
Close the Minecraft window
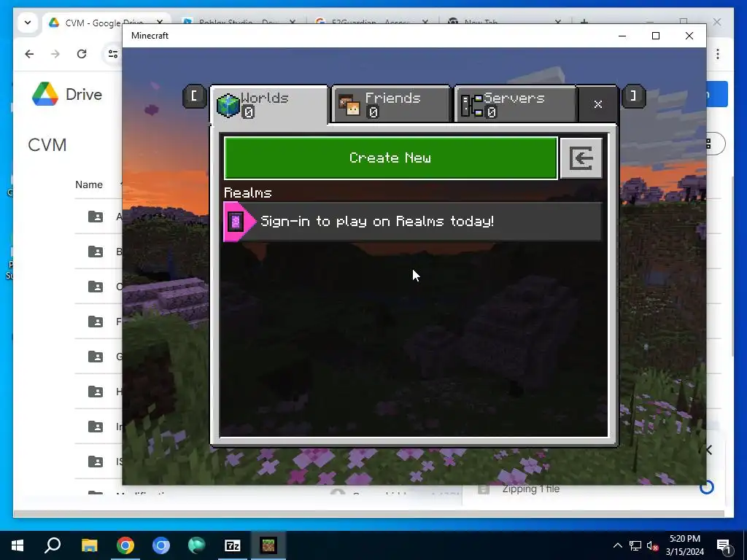coord(689,36)
